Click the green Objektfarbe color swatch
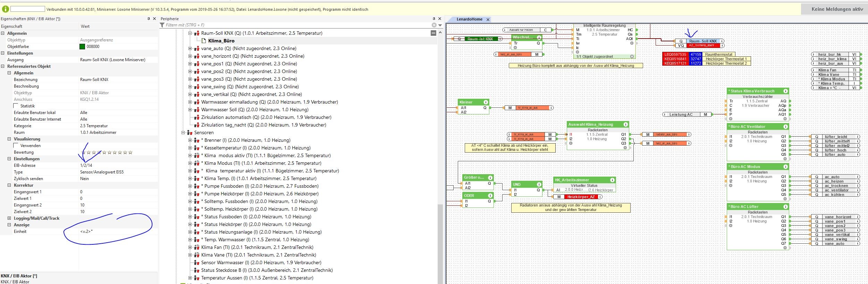The height and width of the screenshot is (284, 868). [x=82, y=47]
